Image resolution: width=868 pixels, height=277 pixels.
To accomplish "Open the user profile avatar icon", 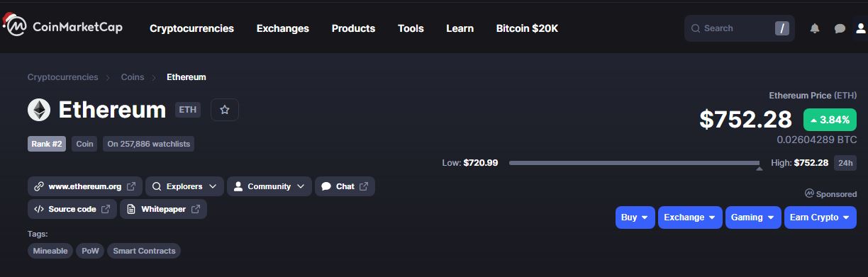I will (860, 28).
